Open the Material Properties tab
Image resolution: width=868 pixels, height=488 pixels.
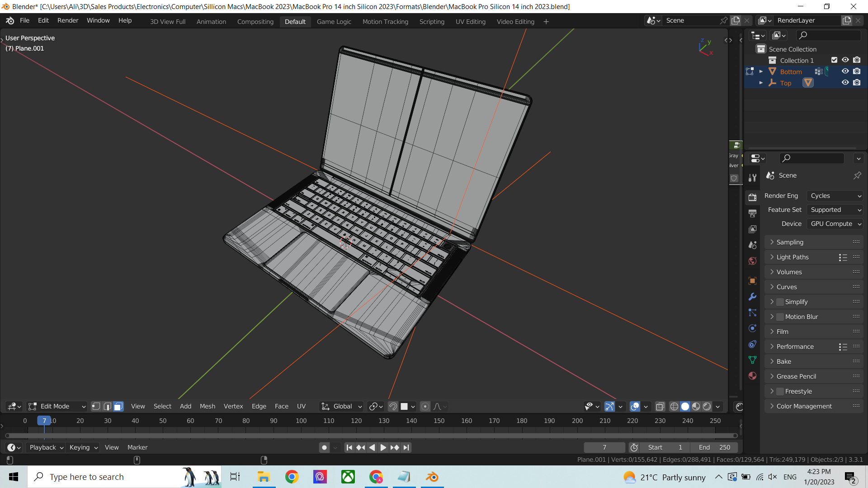point(752,376)
